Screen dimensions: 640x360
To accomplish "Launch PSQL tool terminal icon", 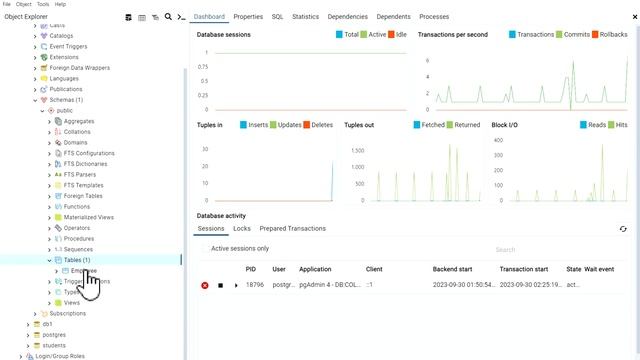I will (x=181, y=17).
